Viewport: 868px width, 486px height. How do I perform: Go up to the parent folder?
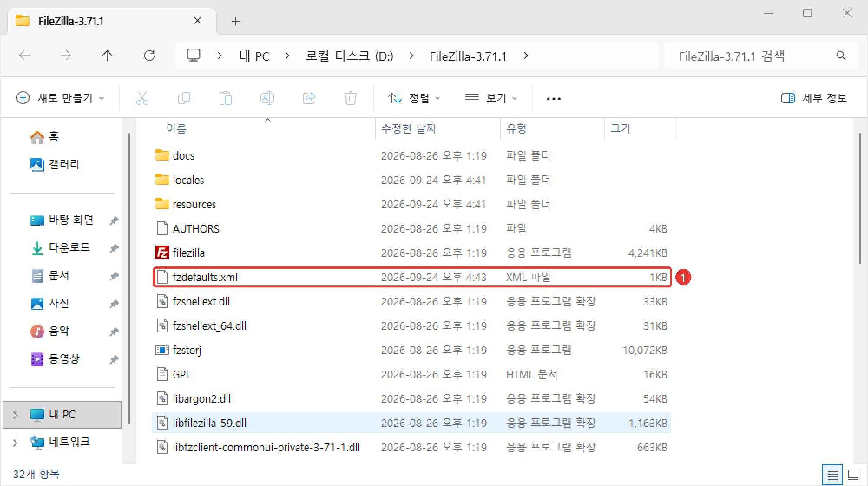[107, 56]
